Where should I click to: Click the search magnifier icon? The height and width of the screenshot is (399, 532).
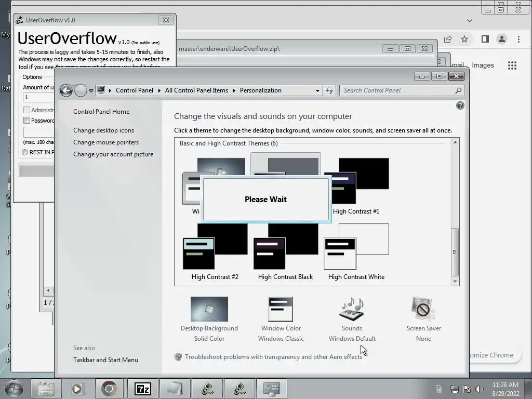(x=458, y=90)
